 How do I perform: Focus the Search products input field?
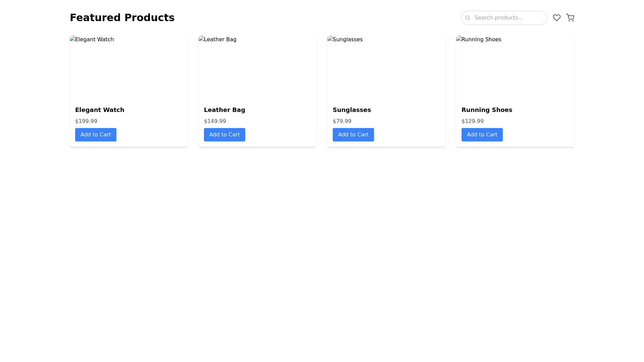click(x=508, y=18)
